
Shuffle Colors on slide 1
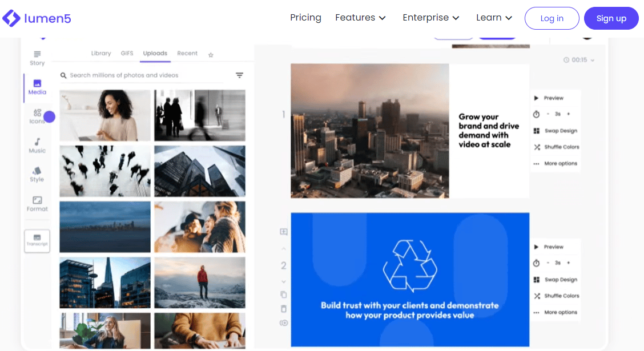pyautogui.click(x=556, y=147)
